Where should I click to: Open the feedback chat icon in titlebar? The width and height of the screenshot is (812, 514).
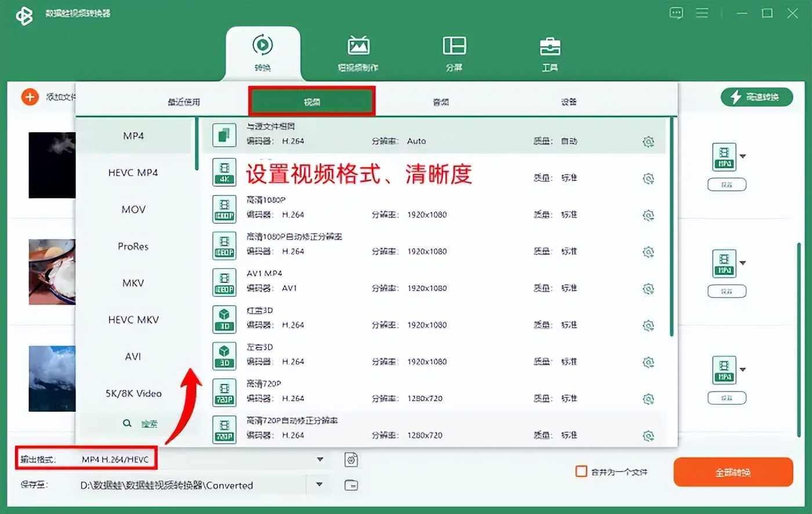pyautogui.click(x=676, y=13)
